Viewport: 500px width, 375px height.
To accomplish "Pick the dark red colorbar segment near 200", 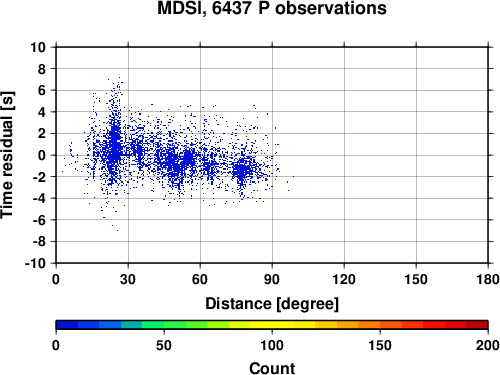I will click(477, 325).
